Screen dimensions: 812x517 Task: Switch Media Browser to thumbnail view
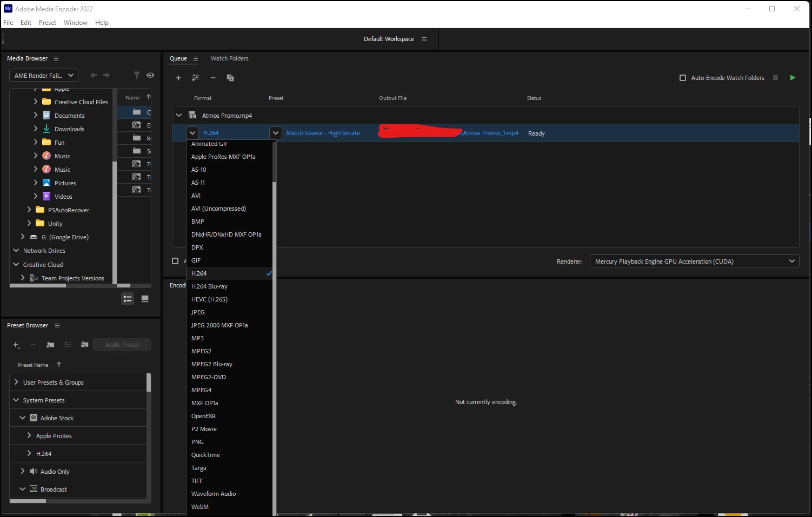(145, 299)
